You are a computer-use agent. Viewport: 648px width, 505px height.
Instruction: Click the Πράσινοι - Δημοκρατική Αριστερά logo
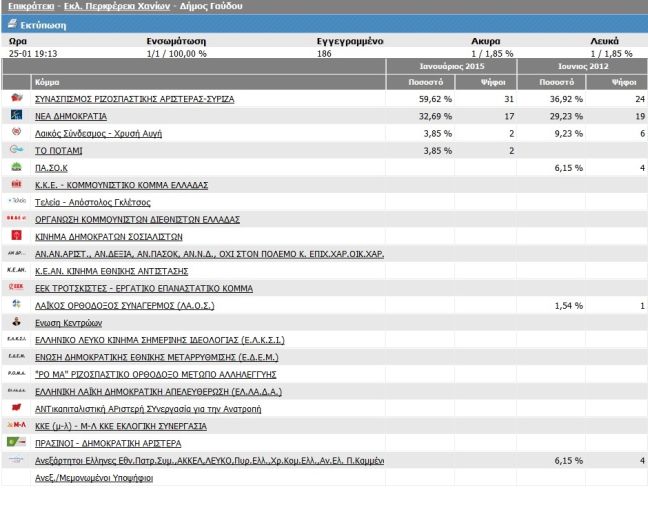coord(16,442)
